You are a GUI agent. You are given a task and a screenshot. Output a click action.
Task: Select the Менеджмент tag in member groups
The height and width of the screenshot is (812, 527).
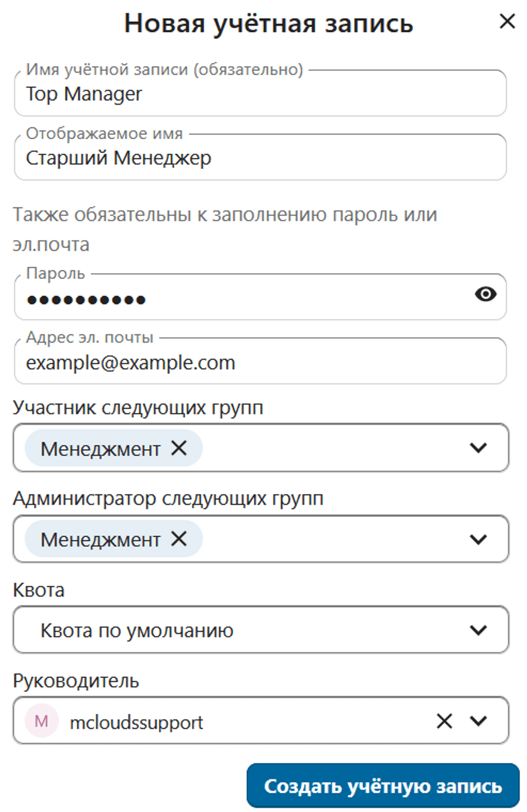tap(101, 449)
